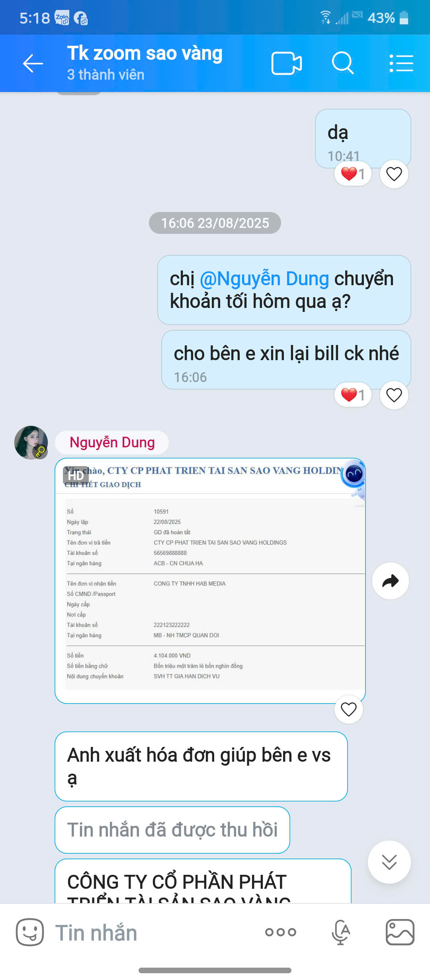Jump to latest messages with down chevron
The height and width of the screenshot is (980, 430).
[389, 862]
